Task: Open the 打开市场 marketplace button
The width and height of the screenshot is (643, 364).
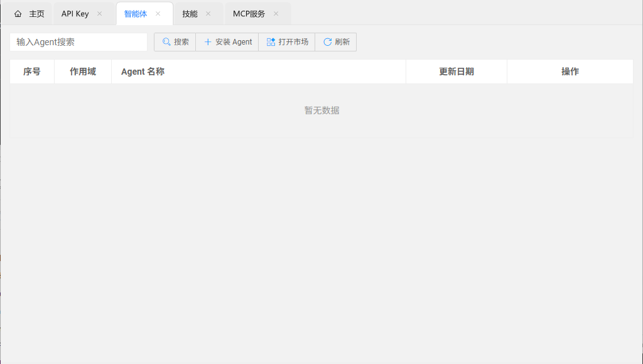Action: coord(287,42)
